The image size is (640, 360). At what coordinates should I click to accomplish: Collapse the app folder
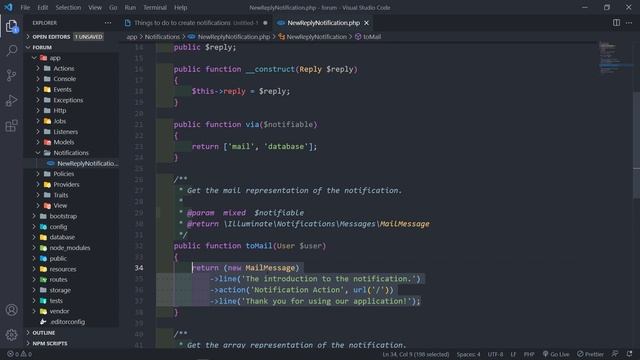pyautogui.click(x=71, y=58)
